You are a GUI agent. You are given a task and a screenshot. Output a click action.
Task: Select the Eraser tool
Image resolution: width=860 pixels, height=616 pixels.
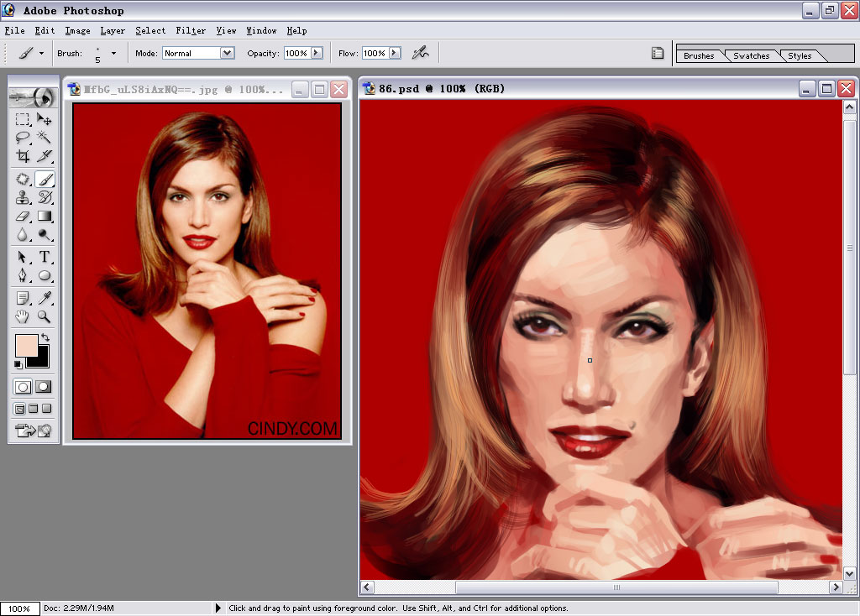coord(23,216)
